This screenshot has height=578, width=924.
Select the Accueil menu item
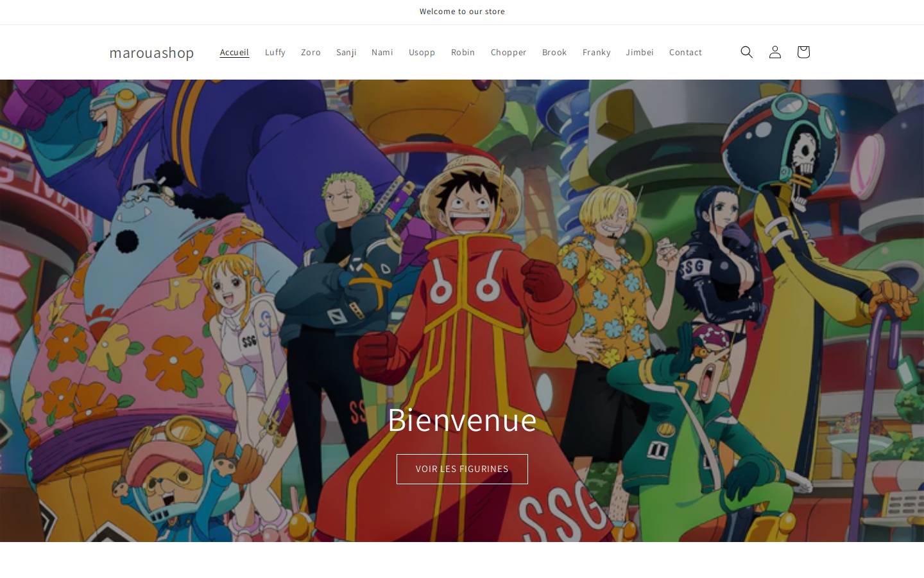point(234,52)
